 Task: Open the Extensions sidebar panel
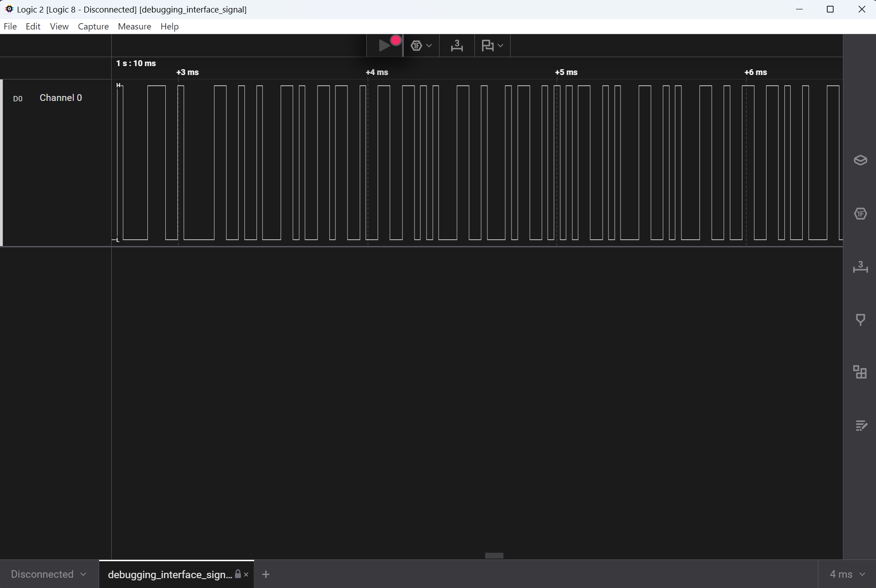pyautogui.click(x=860, y=372)
